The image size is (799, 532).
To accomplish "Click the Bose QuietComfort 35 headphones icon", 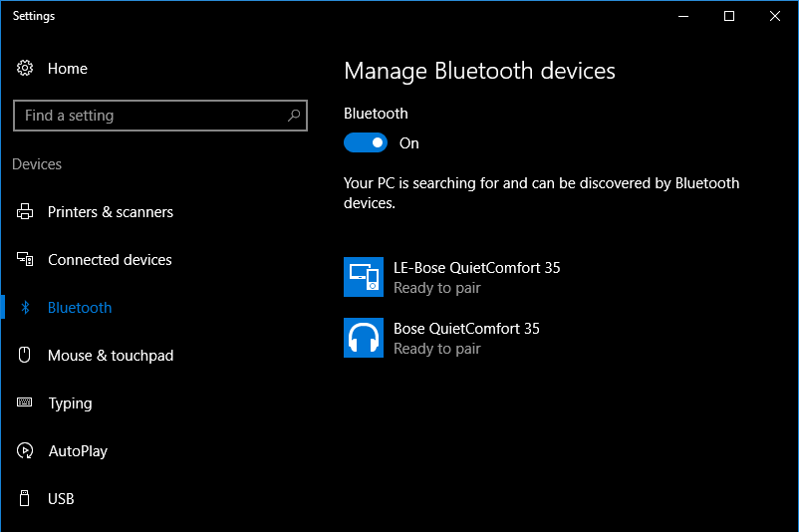I will click(364, 338).
